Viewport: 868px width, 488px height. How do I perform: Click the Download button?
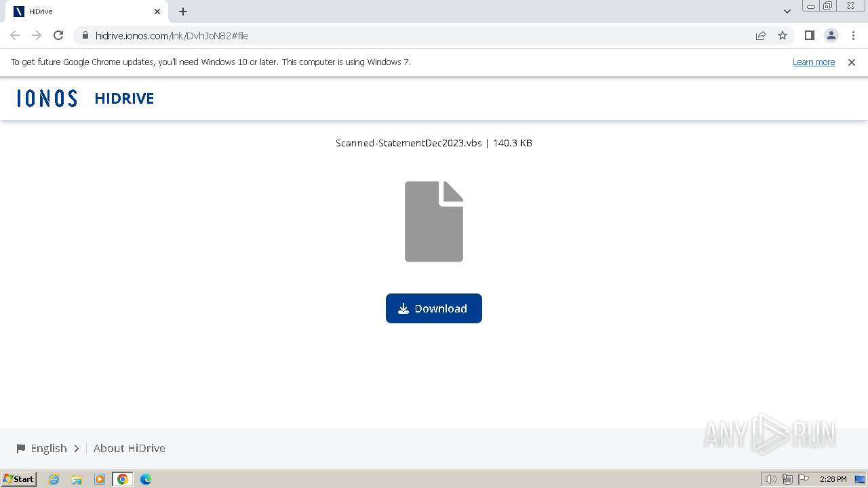point(434,308)
